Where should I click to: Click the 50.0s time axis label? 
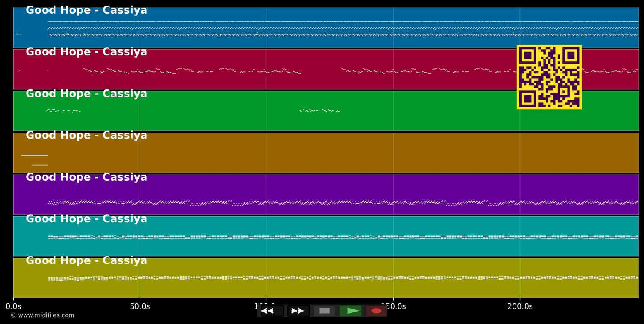tap(140, 306)
